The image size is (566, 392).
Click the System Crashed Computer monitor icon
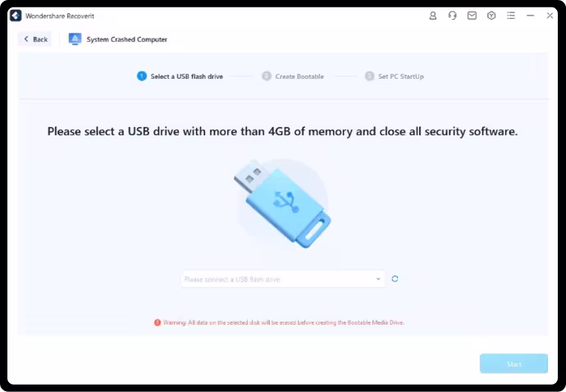tap(75, 39)
